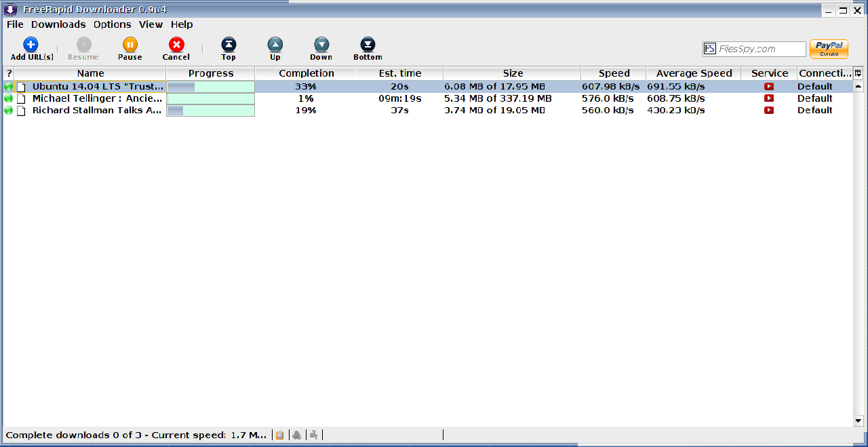Click green status icon of Ubuntu 14.04 download
This screenshot has height=447, width=868.
tap(9, 87)
